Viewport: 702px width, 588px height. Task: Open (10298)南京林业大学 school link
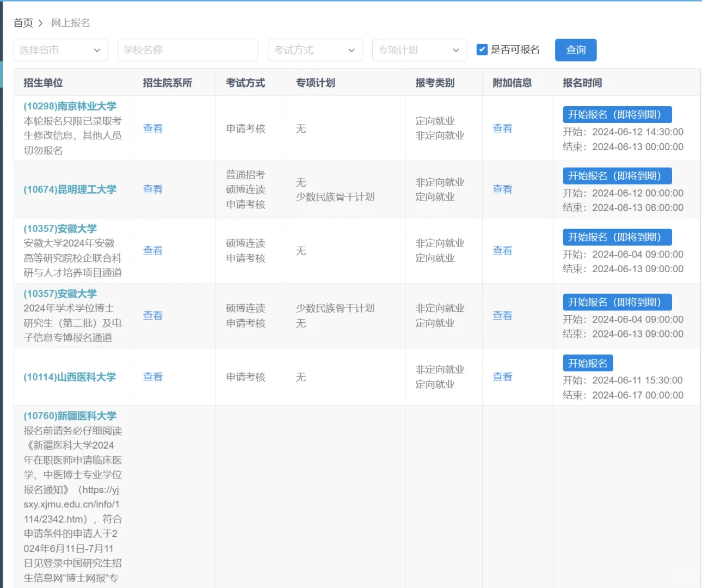[x=70, y=106]
